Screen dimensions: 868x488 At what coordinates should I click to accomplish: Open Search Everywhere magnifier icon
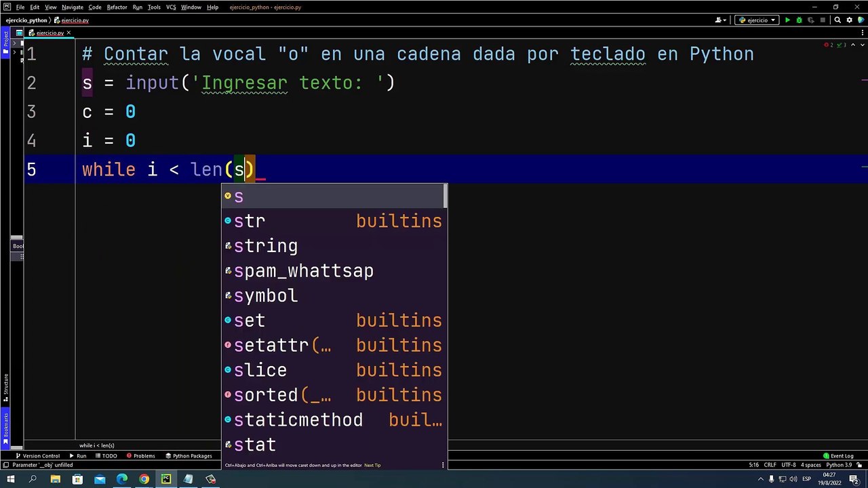(837, 20)
